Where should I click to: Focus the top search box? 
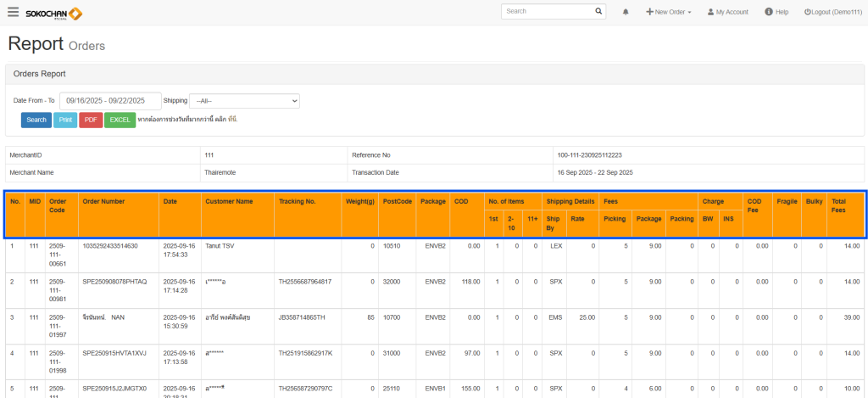pos(548,12)
